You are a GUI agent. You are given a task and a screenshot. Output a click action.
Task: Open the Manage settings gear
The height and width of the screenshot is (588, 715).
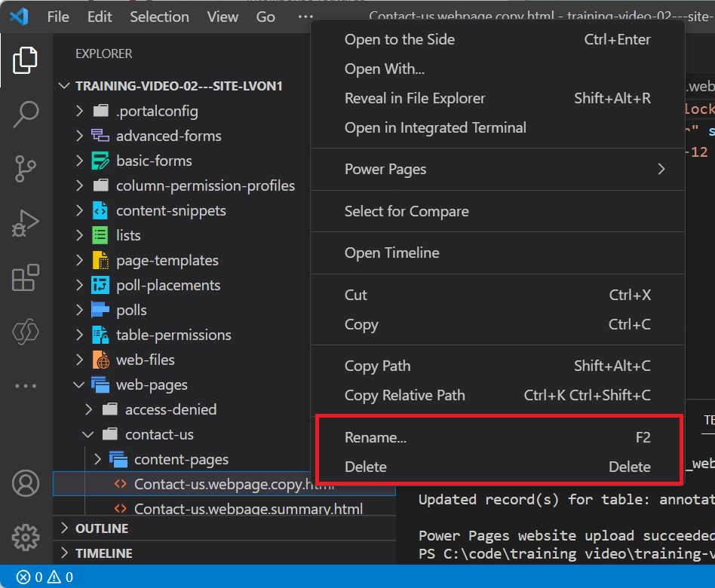coord(26,537)
